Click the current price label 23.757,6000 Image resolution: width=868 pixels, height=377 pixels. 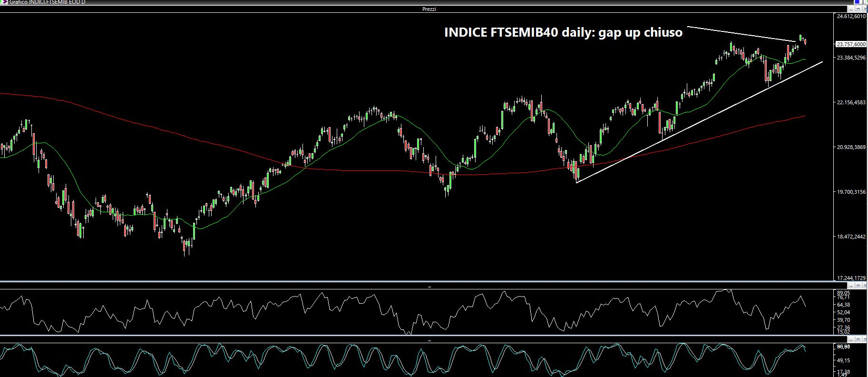click(x=851, y=44)
